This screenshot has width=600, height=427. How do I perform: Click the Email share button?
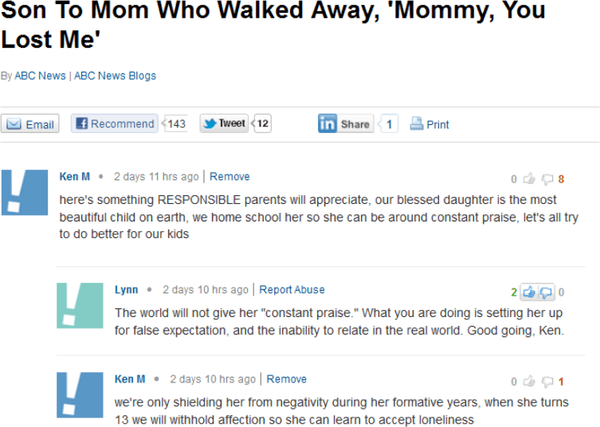point(30,124)
